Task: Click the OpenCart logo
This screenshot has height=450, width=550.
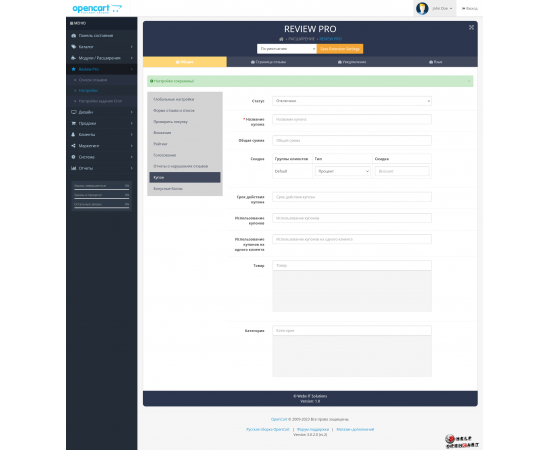Action: tap(97, 8)
